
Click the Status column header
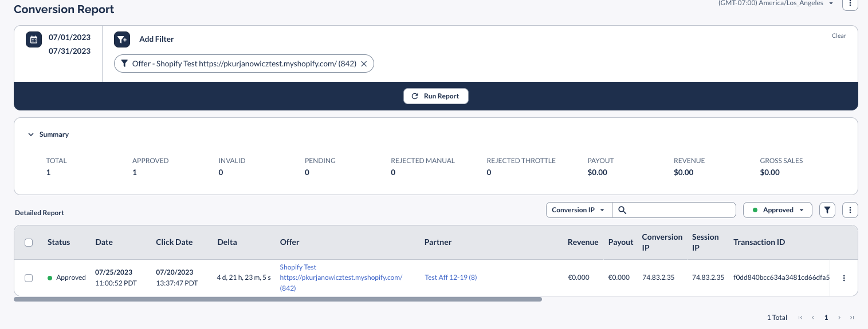pos(58,243)
